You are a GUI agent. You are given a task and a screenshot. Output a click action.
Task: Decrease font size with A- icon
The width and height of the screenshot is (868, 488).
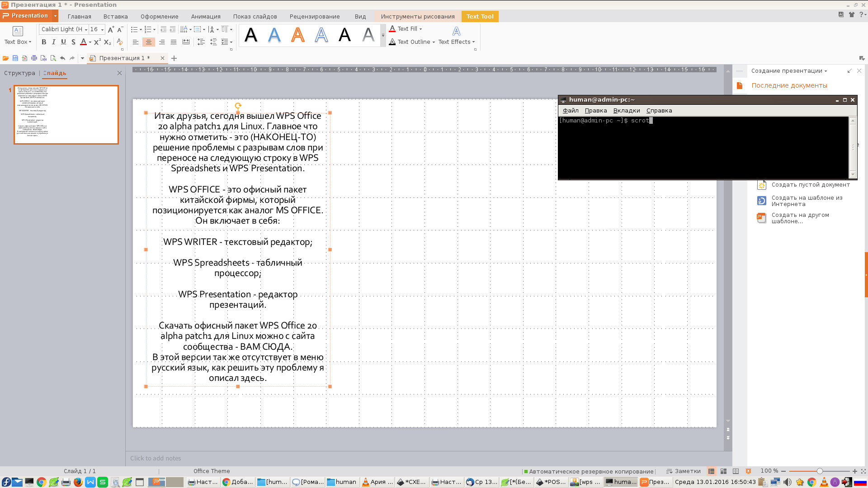pos(120,29)
